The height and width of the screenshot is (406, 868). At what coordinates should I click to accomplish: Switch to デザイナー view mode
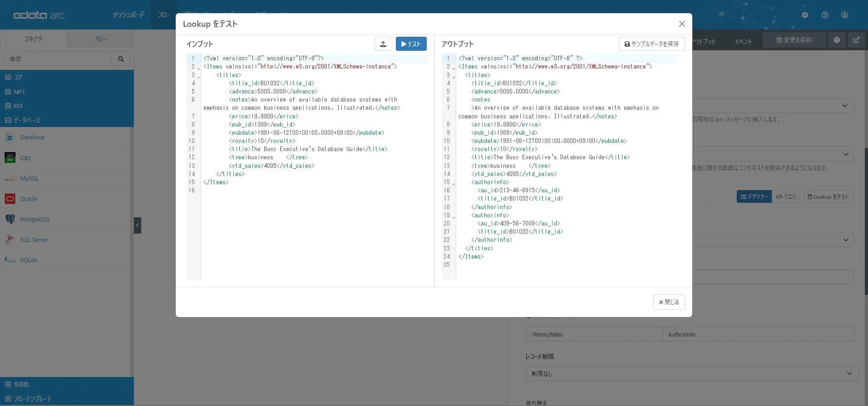754,197
